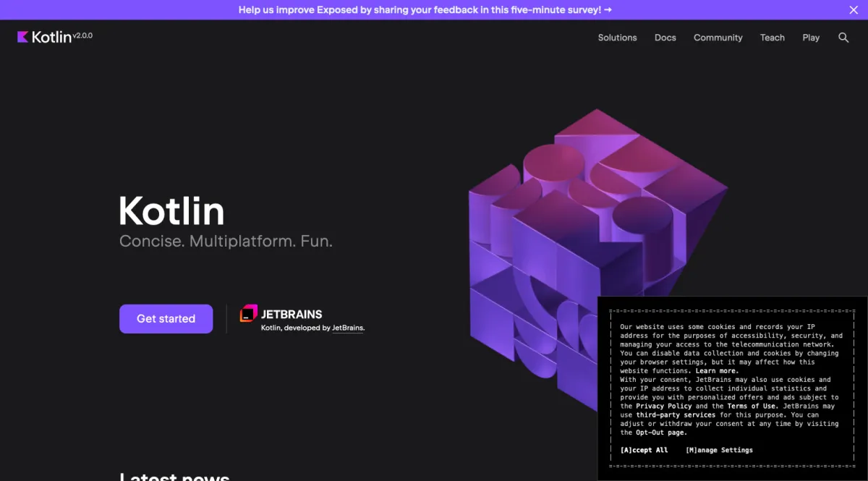
Task: Open the Docs menu item
Action: [665, 38]
